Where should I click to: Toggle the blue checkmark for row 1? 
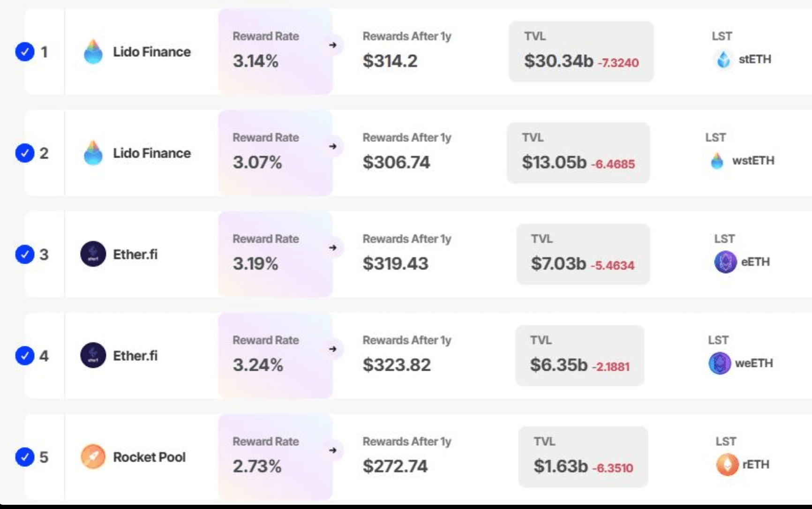tap(25, 52)
